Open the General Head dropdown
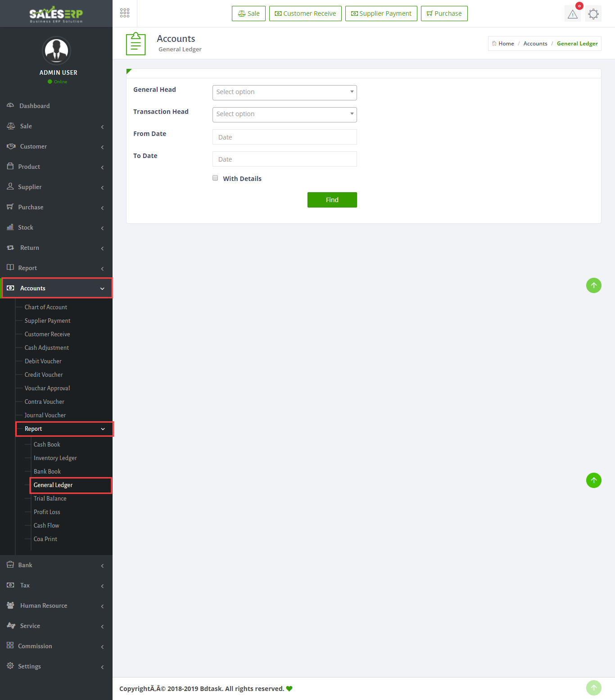Viewport: 615px width, 700px height. [285, 92]
